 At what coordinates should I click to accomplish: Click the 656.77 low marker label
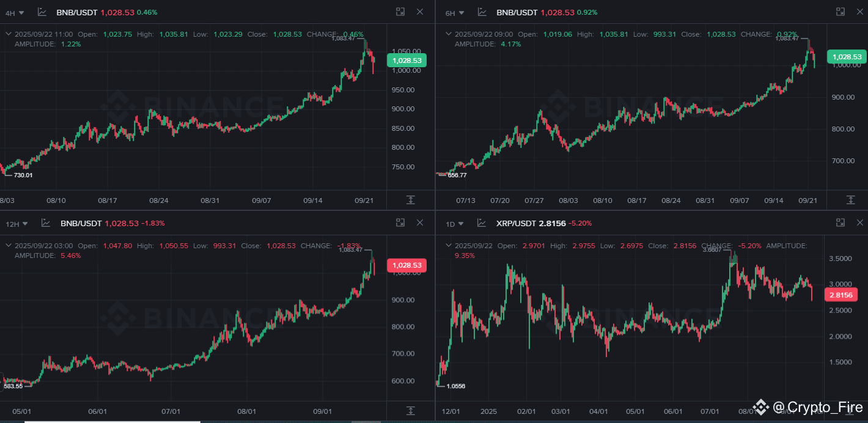tap(457, 175)
